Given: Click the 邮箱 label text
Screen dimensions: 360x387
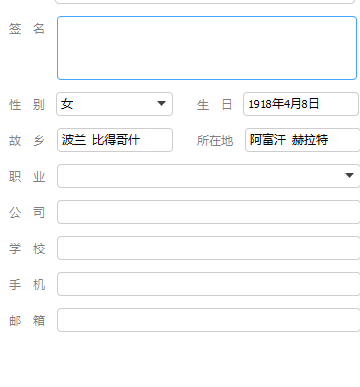Looking at the screenshot, I should (27, 320).
